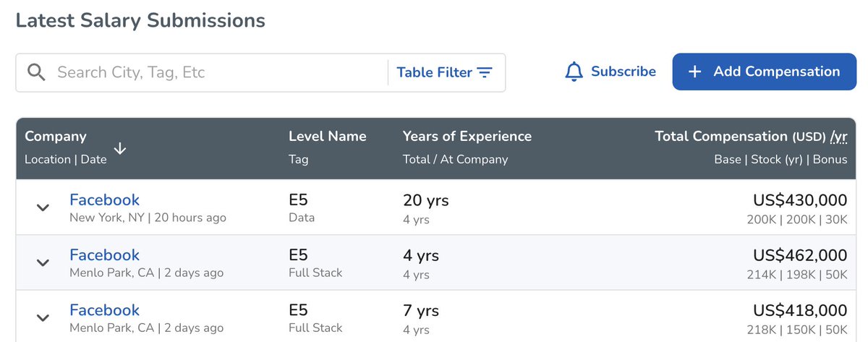Sort by Total Compensation column header

click(720, 136)
